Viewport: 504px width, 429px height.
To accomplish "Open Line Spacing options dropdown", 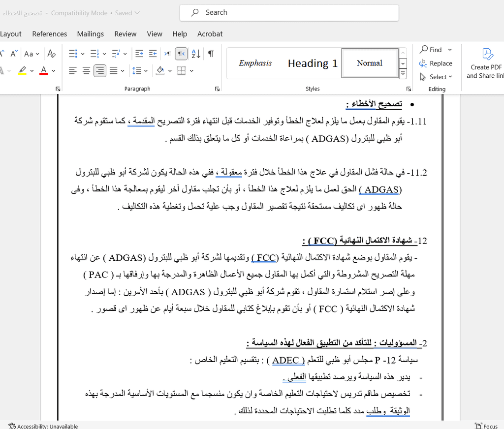I will click(x=146, y=71).
